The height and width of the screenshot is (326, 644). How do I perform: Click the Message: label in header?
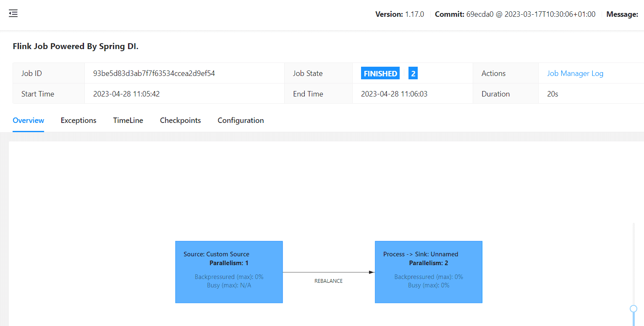coord(622,14)
